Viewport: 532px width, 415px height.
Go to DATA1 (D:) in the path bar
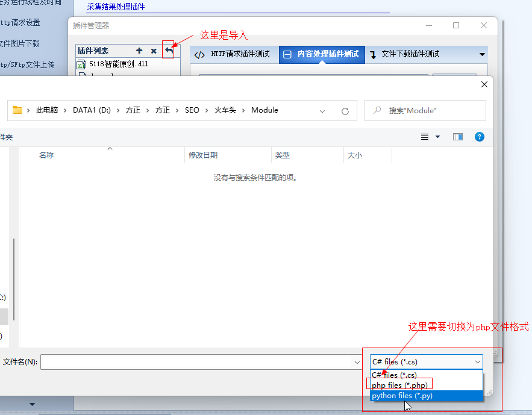[x=92, y=110]
